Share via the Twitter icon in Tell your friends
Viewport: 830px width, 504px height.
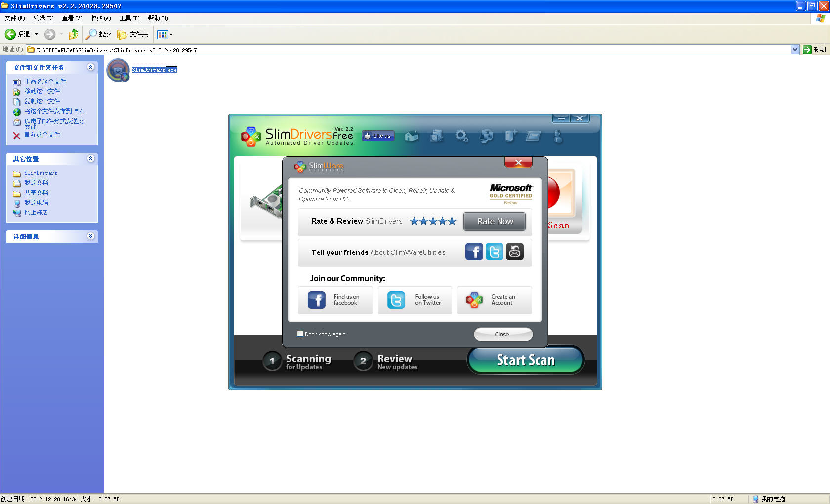[495, 252]
